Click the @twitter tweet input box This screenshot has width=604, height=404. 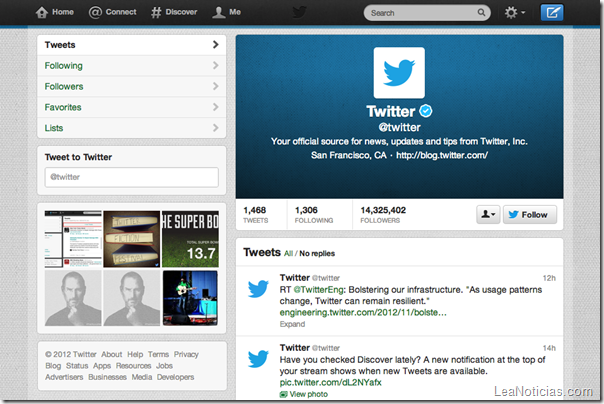coord(132,177)
